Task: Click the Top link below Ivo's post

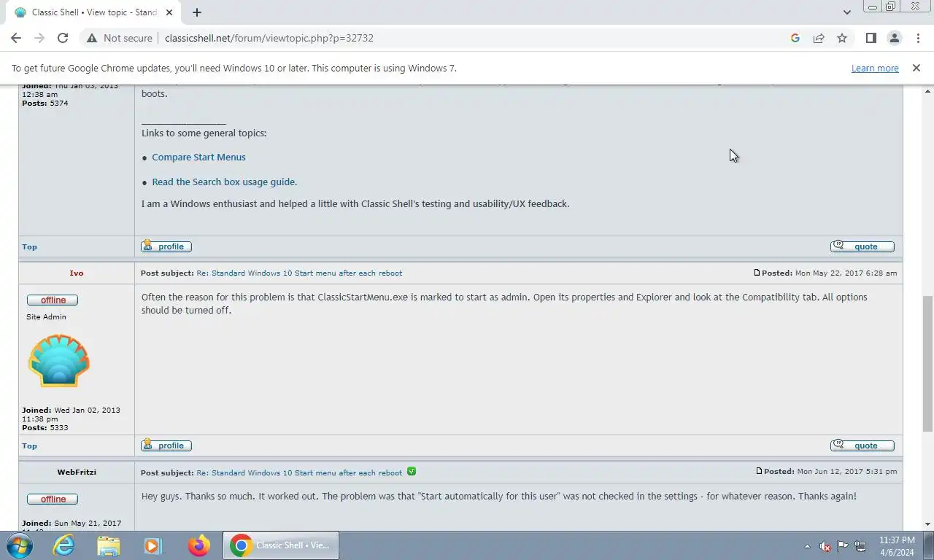Action: tap(29, 446)
